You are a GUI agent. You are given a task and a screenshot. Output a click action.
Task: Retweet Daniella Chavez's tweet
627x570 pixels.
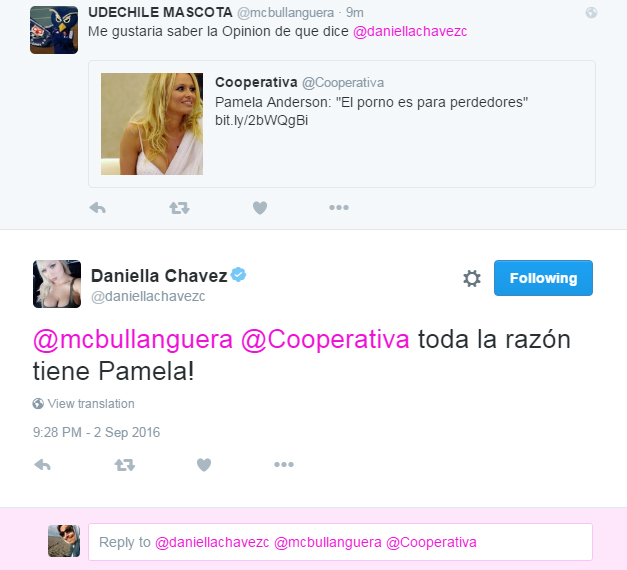click(125, 464)
